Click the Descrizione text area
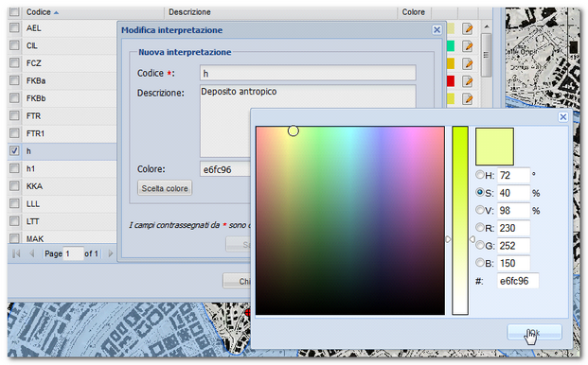The height and width of the screenshot is (365, 588). [308, 121]
